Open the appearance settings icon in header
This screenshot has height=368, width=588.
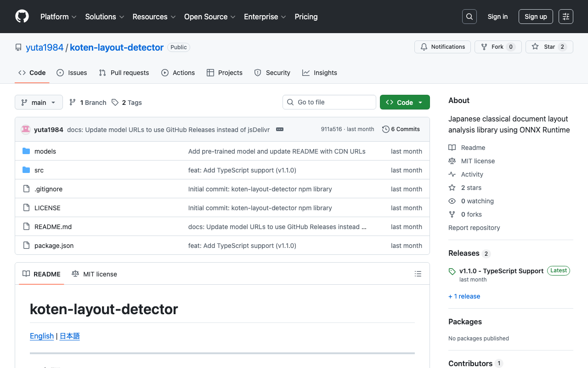click(565, 17)
